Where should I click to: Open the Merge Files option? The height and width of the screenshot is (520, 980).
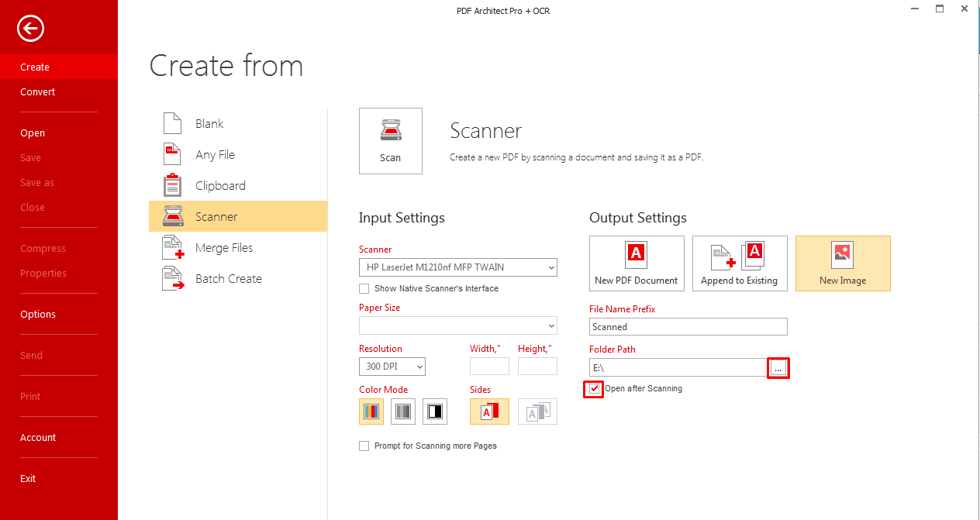[x=237, y=247]
